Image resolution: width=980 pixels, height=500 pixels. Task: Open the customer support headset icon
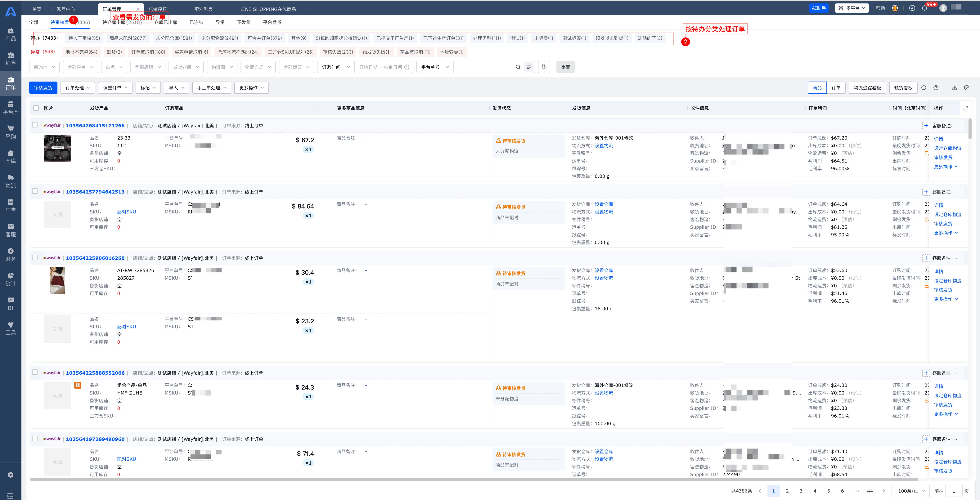click(x=895, y=8)
